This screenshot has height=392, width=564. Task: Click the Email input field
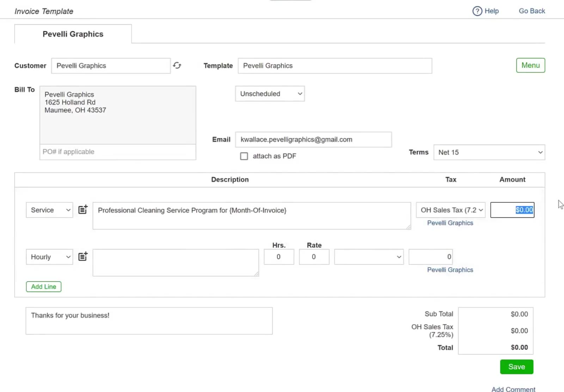click(313, 140)
